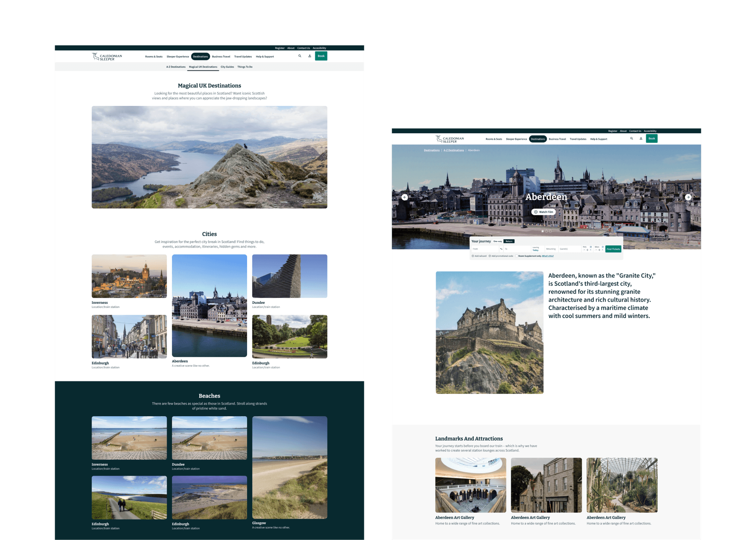
Task: Click the Bikes help info icon
Action: click(x=603, y=247)
